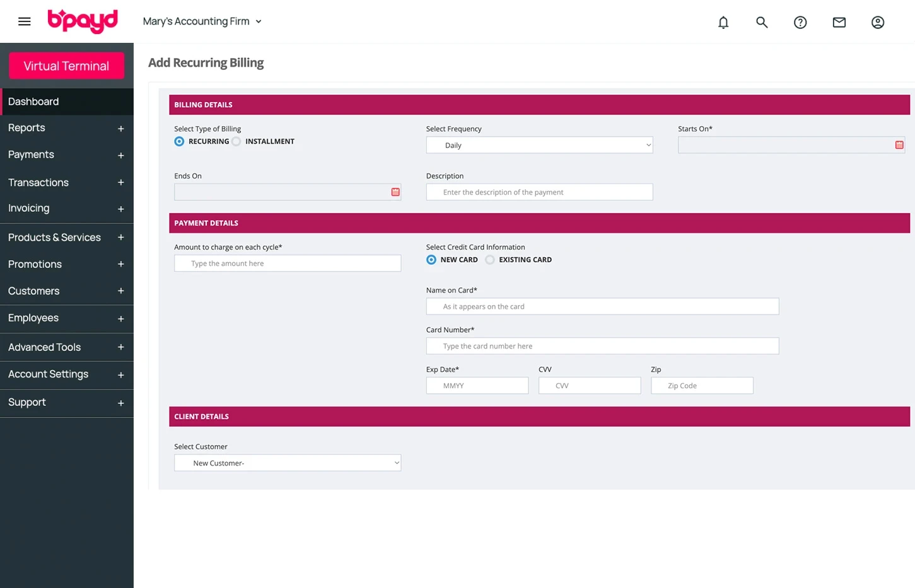Expand Customers with the plus icon
915x588 pixels.
coord(120,291)
